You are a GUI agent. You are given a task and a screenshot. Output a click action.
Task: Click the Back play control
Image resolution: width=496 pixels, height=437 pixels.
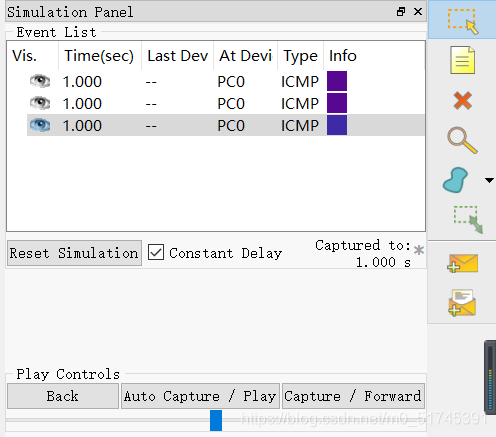click(x=63, y=396)
